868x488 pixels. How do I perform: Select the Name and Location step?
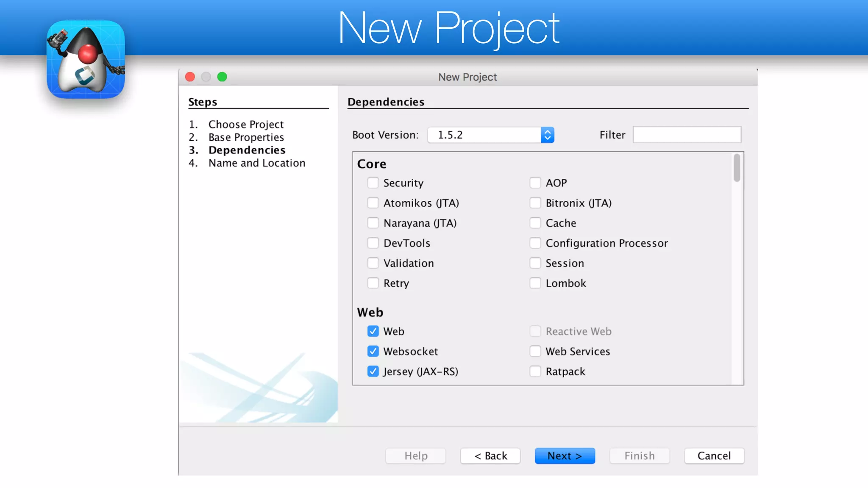(256, 163)
